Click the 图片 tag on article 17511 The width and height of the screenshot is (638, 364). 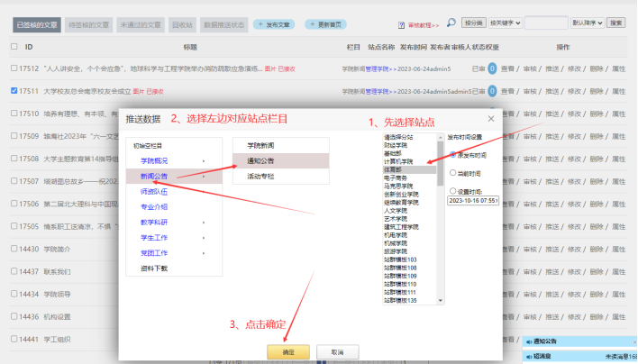pyautogui.click(x=139, y=91)
